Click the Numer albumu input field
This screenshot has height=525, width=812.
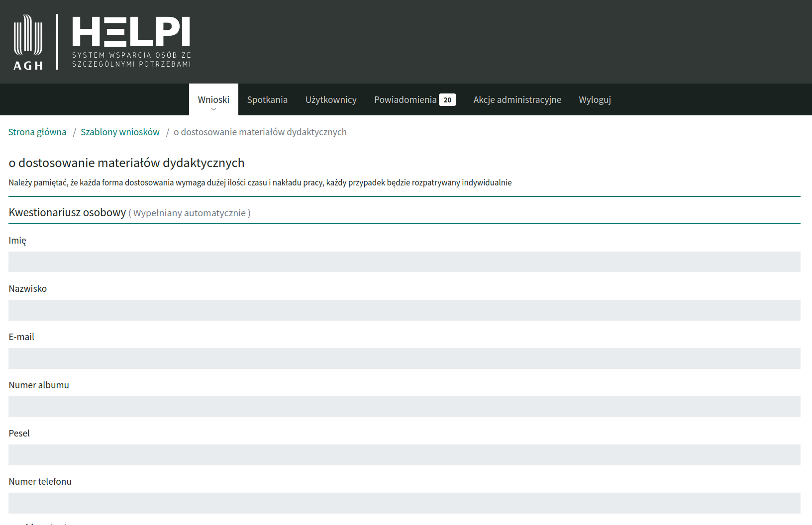(x=405, y=406)
